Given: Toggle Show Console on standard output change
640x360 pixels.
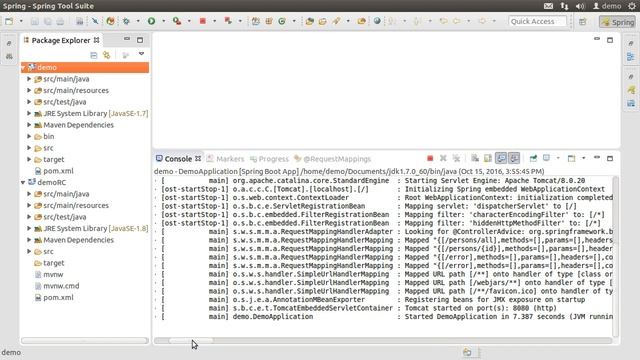Looking at the screenshot, I should (501, 158).
